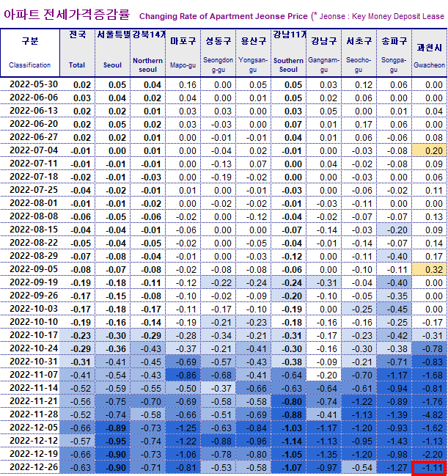
Task: Click the page title 아파트 전세가격증감률
Action: coord(67,15)
